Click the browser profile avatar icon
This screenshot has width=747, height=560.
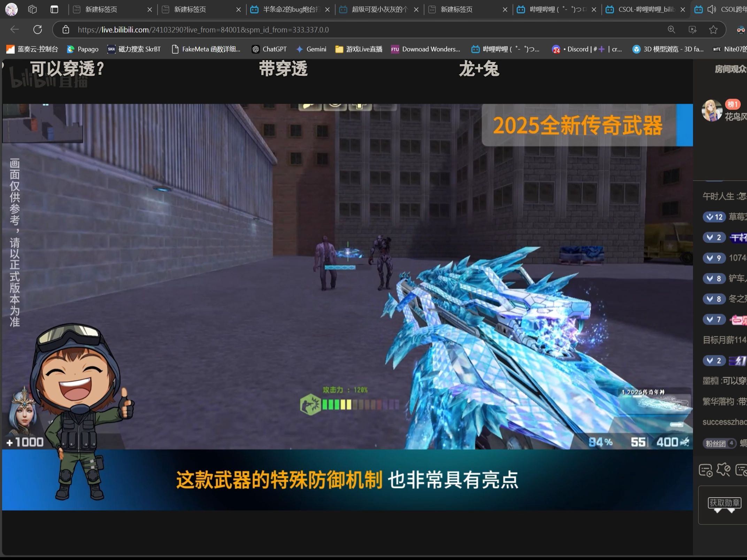point(11,9)
